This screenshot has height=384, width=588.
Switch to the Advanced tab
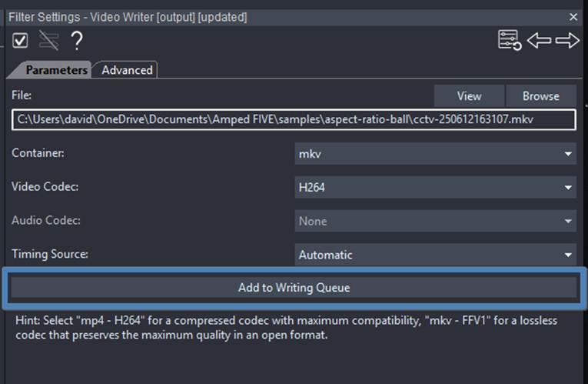(127, 70)
